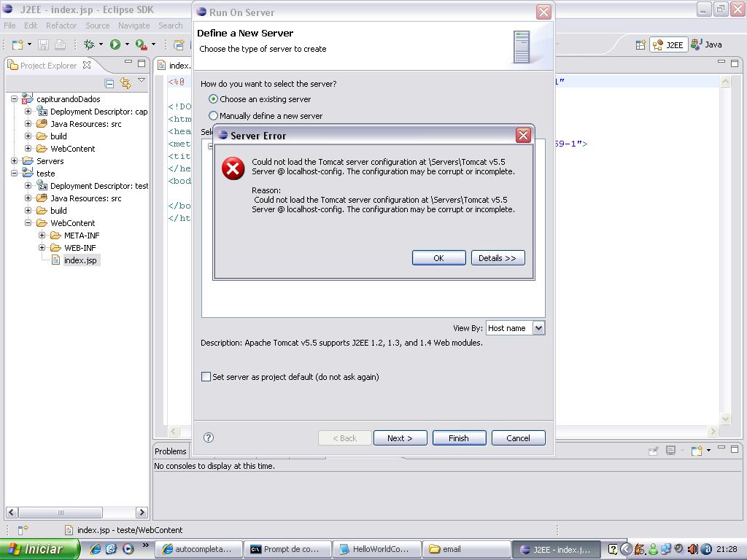The image size is (747, 560).
Task: Click the Print toolbar icon
Action: coord(60,44)
